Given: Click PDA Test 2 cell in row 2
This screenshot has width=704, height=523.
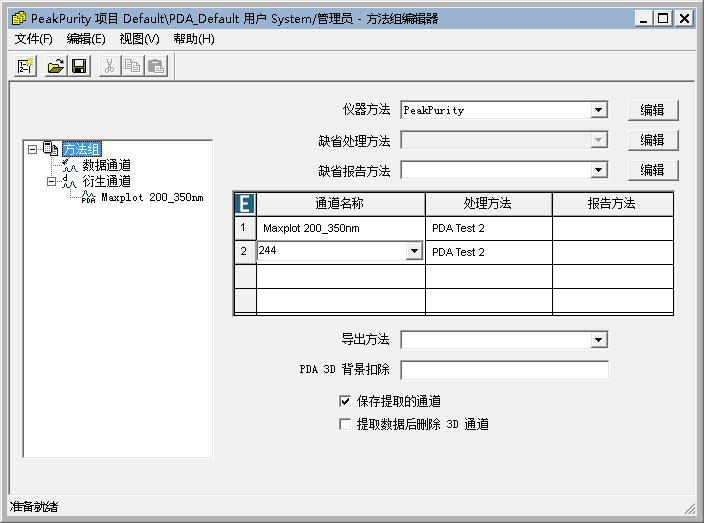Looking at the screenshot, I should click(488, 252).
